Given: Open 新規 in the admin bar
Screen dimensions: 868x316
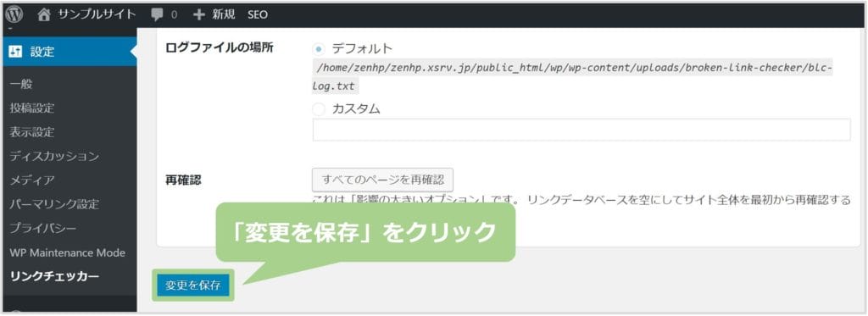Looking at the screenshot, I should tap(224, 15).
